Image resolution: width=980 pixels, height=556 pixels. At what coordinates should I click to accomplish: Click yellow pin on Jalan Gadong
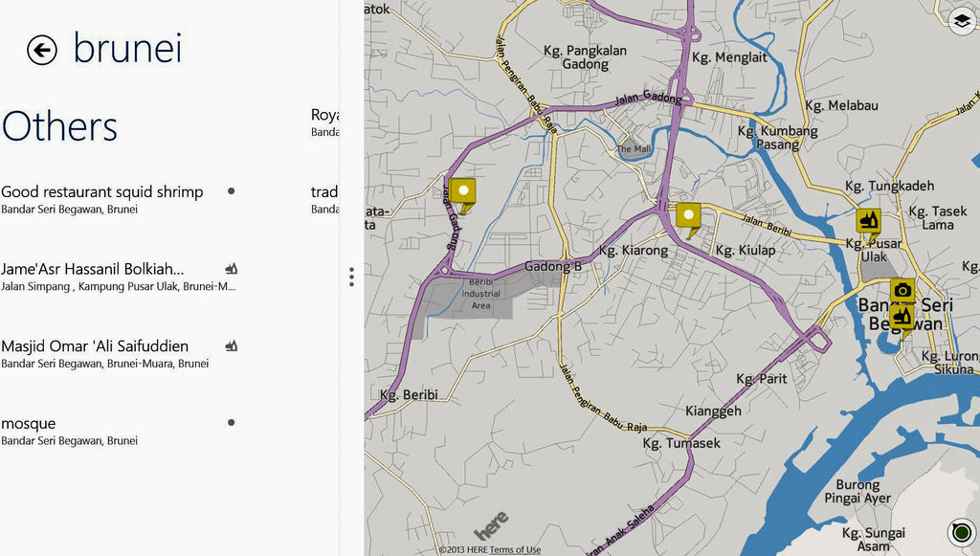tap(463, 192)
